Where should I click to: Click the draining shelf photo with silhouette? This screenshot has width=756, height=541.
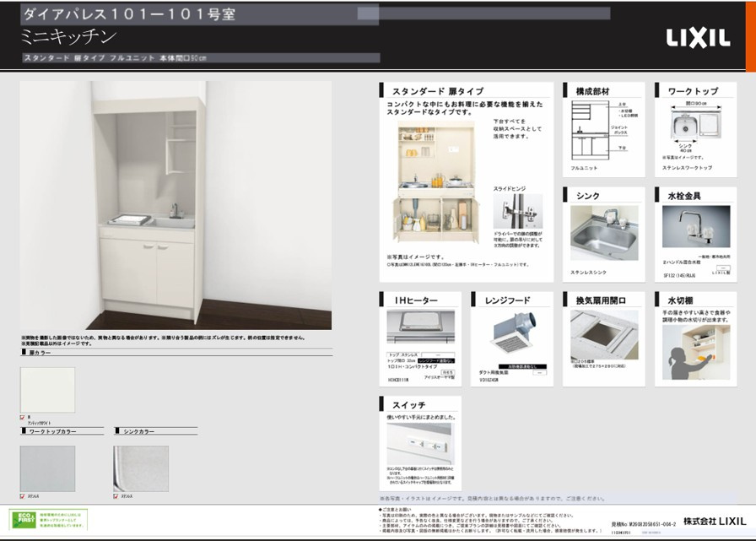pyautogui.click(x=696, y=352)
